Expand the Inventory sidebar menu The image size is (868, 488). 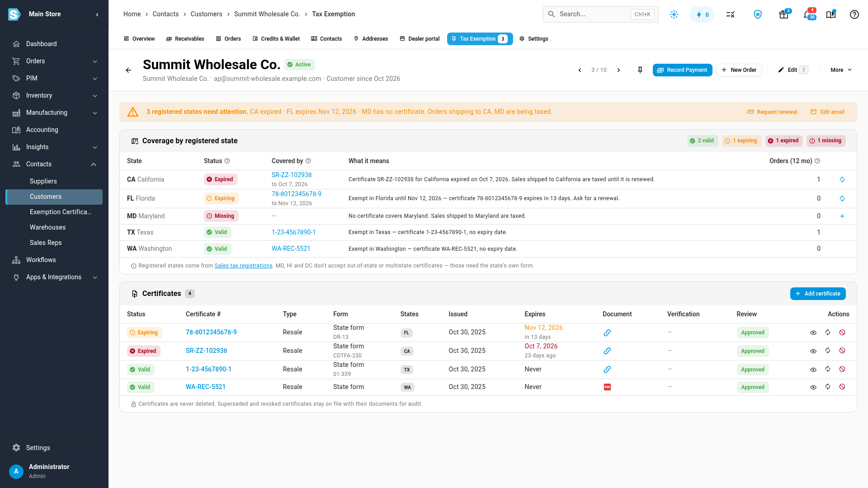[x=54, y=95]
